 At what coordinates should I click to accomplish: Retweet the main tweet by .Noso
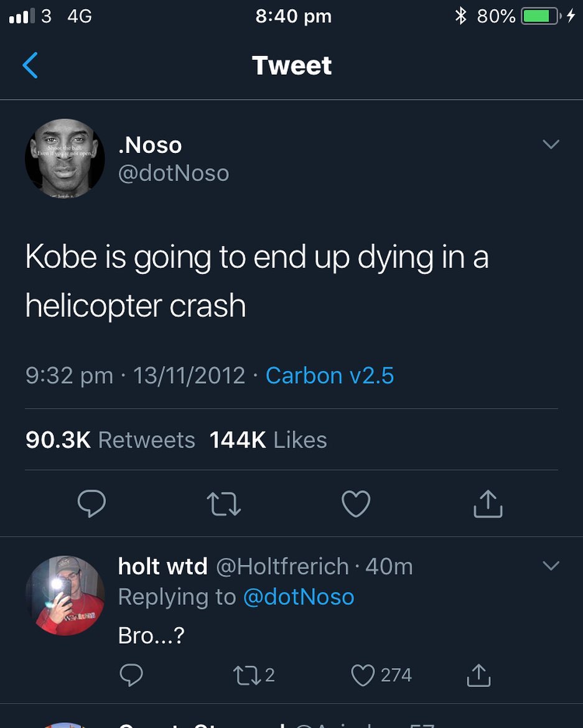click(x=223, y=504)
